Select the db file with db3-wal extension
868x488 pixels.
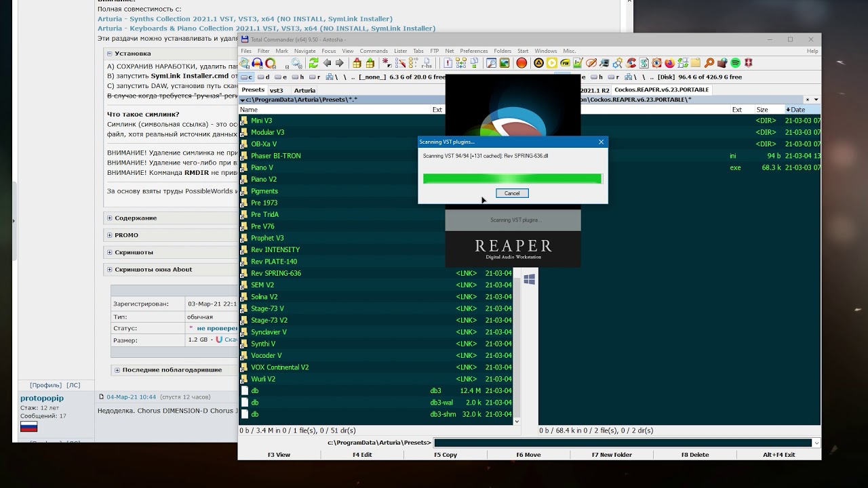(376, 403)
